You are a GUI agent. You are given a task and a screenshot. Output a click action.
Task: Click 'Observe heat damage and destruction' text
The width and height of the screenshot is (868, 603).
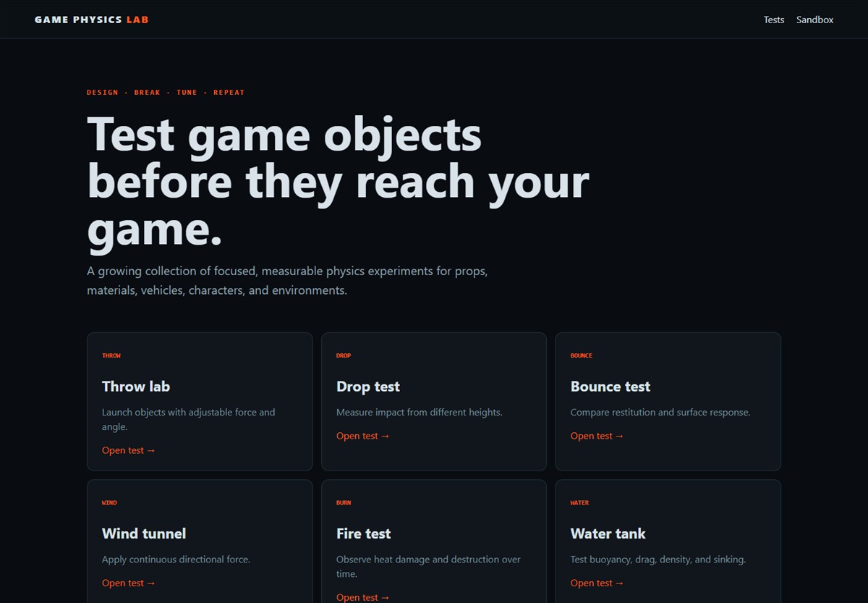(x=428, y=566)
